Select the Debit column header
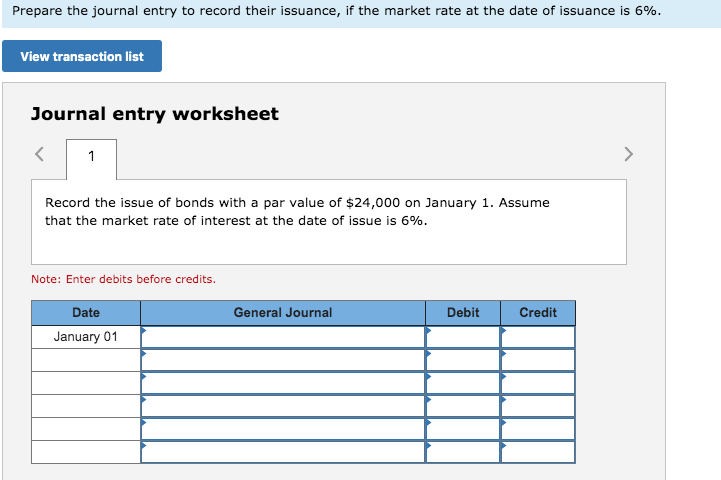 coord(463,313)
